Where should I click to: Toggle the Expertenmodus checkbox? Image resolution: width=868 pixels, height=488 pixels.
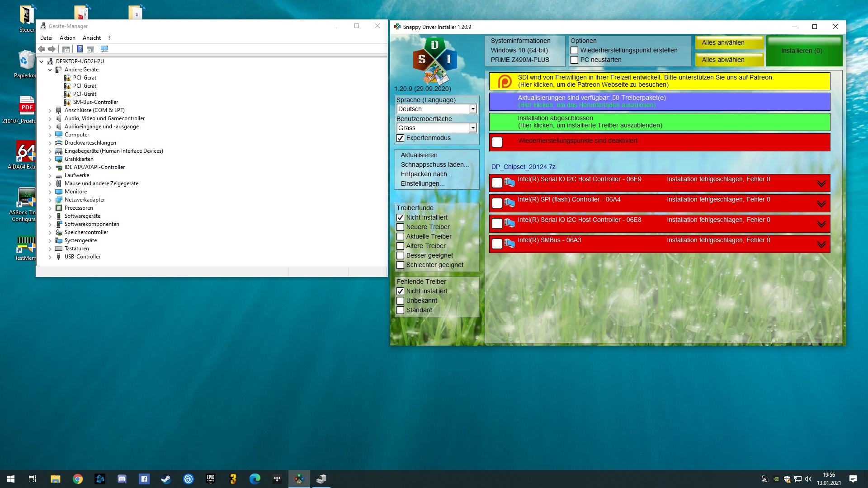click(400, 138)
